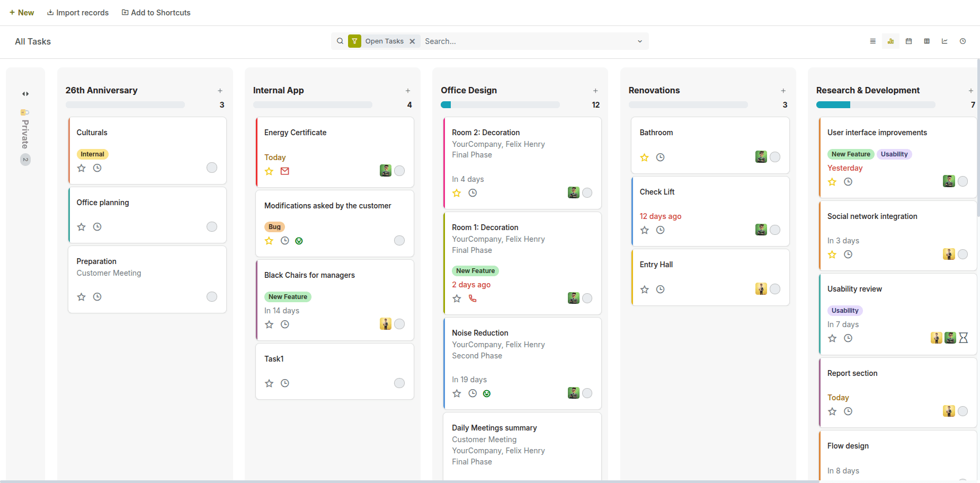Click the clock icon on the Task1 card
Image resolution: width=980 pixels, height=483 pixels.
tap(285, 383)
